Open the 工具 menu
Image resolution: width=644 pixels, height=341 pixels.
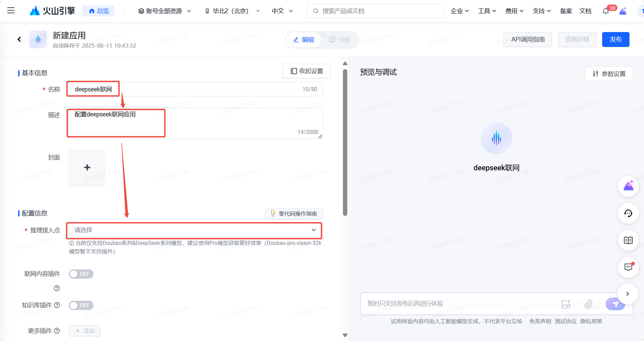point(487,11)
